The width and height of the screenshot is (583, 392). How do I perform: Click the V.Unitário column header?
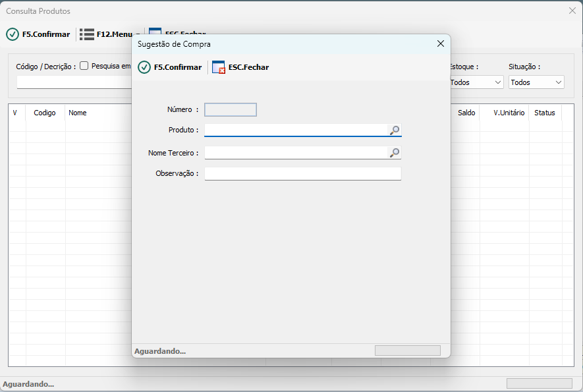pyautogui.click(x=509, y=113)
